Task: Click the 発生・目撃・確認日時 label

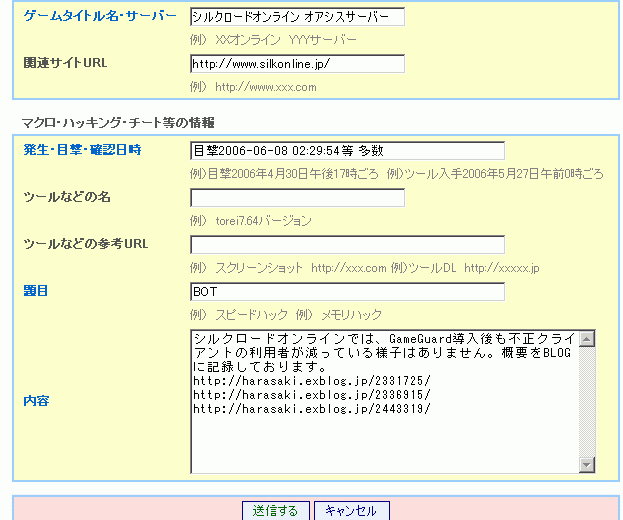Action: [x=82, y=150]
